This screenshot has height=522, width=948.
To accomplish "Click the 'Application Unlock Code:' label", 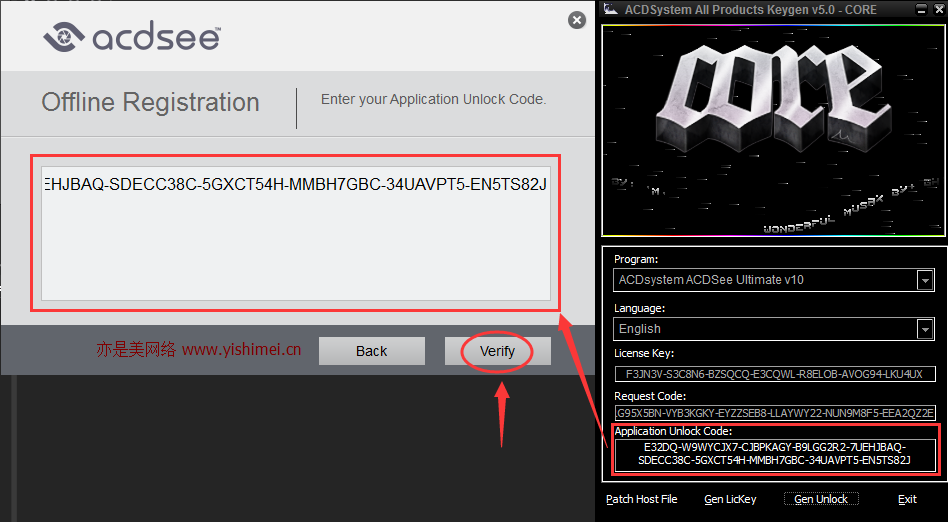I will pyautogui.click(x=674, y=431).
